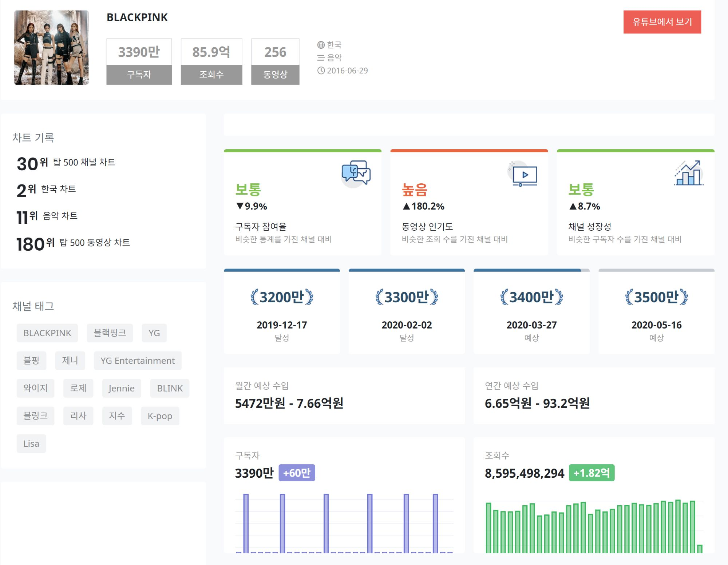The width and height of the screenshot is (728, 565).
Task: Click the first purple bar in subscriber chart
Action: (x=246, y=523)
